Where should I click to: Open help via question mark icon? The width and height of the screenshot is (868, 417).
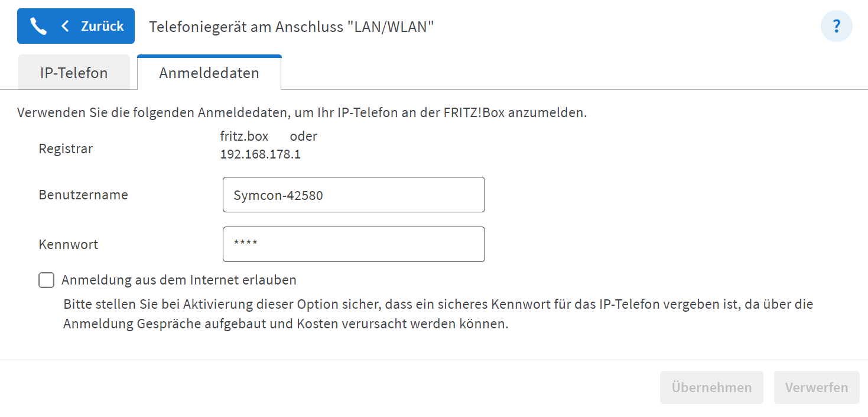tap(837, 26)
